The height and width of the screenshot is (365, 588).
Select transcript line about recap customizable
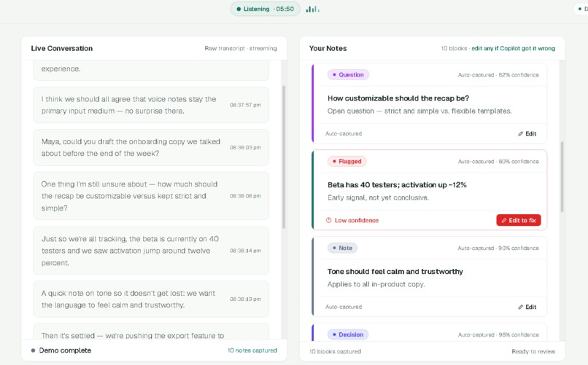(151, 196)
